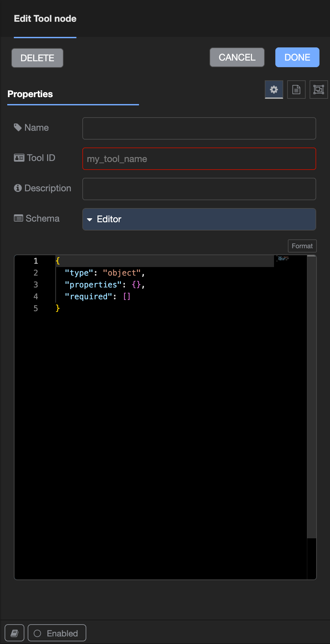Click the Schema list icon
The width and height of the screenshot is (330, 644).
pyautogui.click(x=18, y=218)
